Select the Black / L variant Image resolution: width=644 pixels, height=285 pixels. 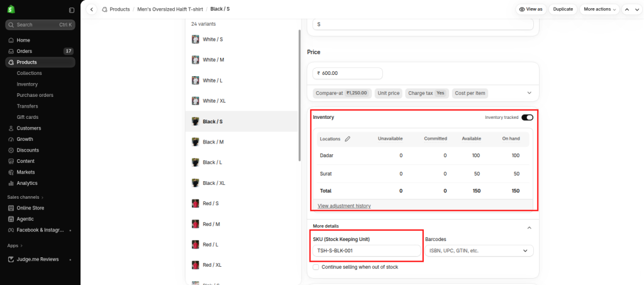pyautogui.click(x=241, y=162)
